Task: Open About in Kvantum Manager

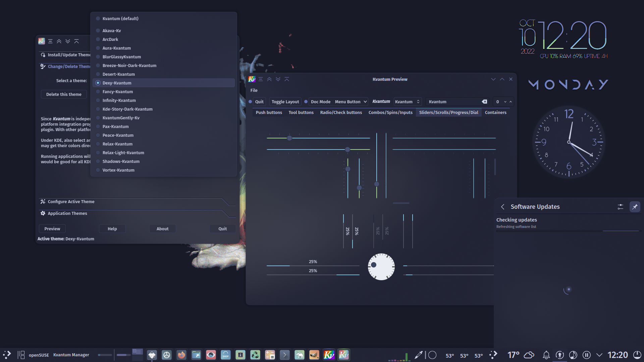Action: click(x=163, y=229)
